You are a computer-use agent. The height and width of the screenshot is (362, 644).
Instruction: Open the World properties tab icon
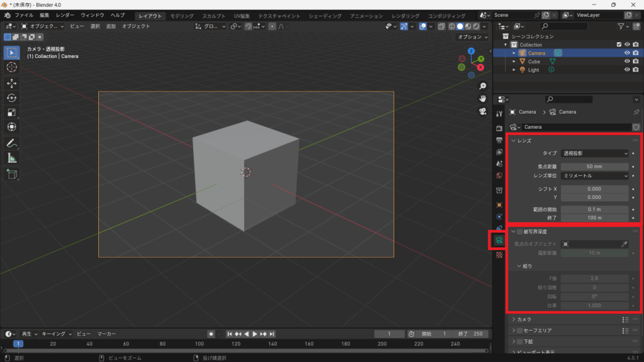(x=499, y=176)
